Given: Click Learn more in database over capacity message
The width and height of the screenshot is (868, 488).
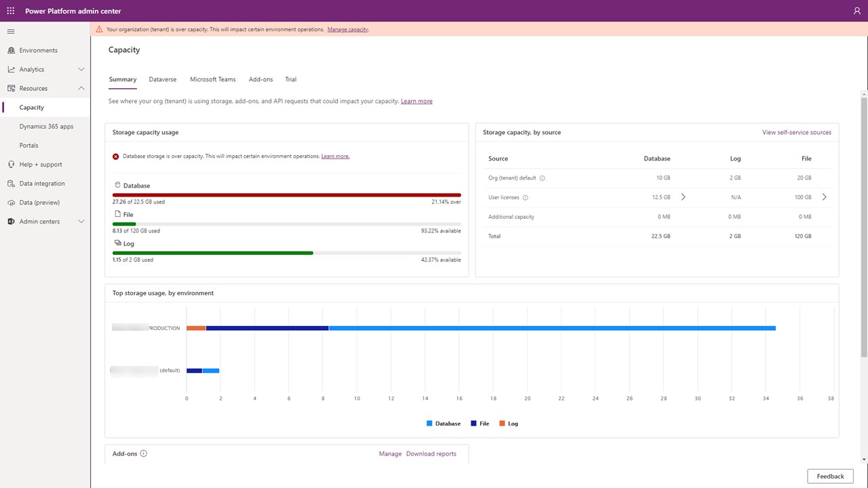Looking at the screenshot, I should pyautogui.click(x=336, y=156).
